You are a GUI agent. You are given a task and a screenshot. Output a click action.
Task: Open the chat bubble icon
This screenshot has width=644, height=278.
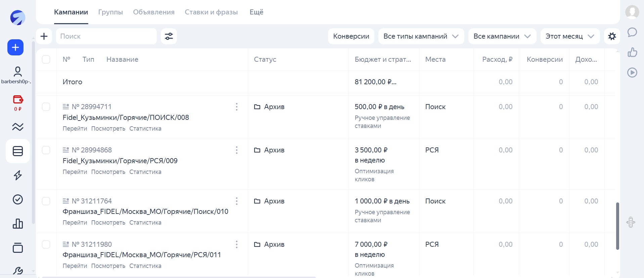[632, 32]
